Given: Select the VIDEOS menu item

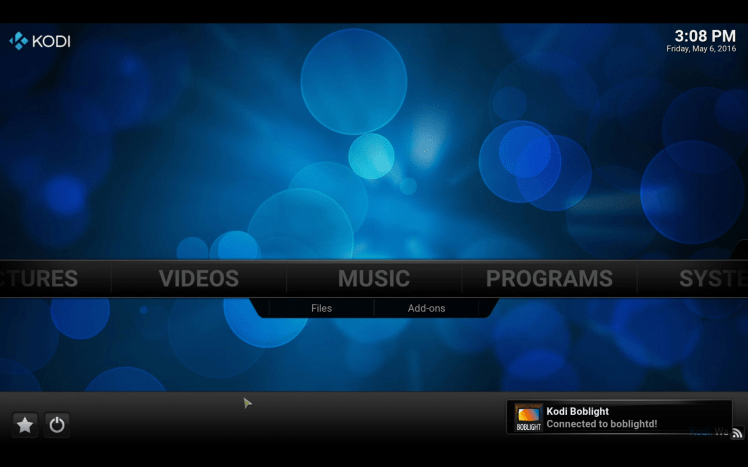Looking at the screenshot, I should click(198, 279).
